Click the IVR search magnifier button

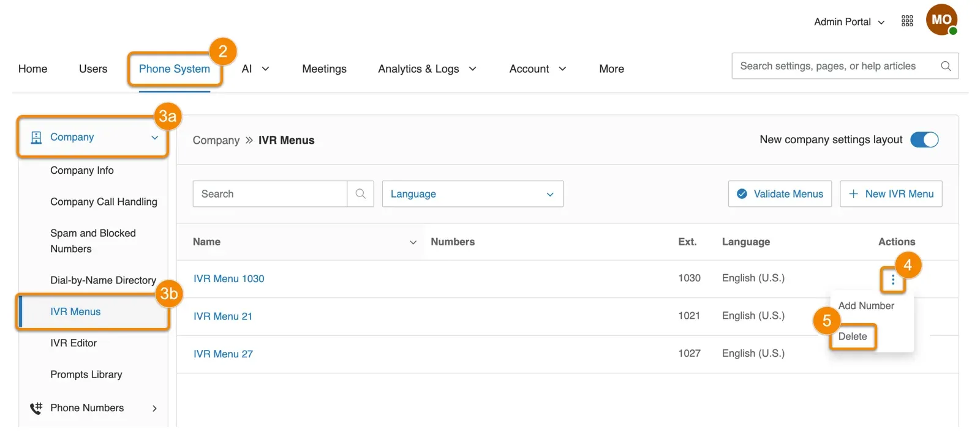361,194
